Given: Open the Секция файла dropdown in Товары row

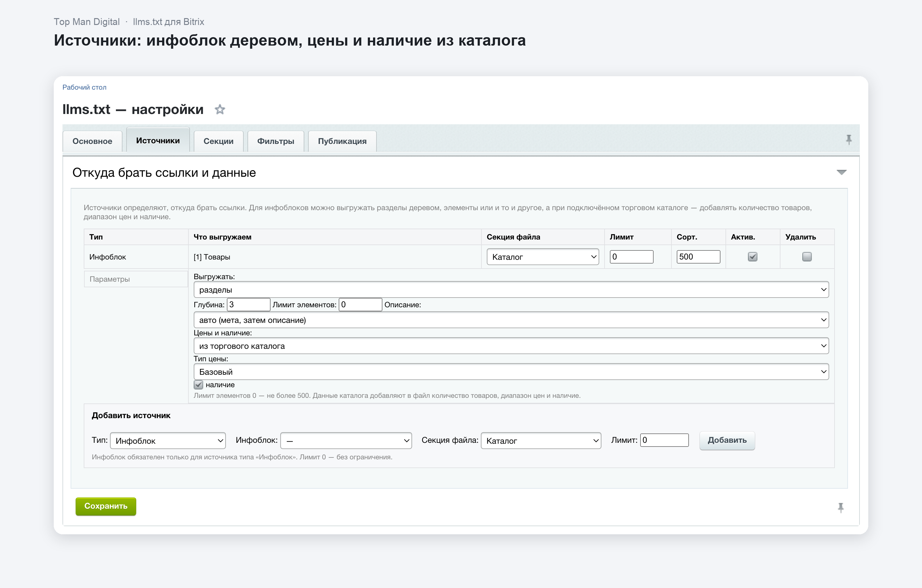Looking at the screenshot, I should tap(543, 257).
